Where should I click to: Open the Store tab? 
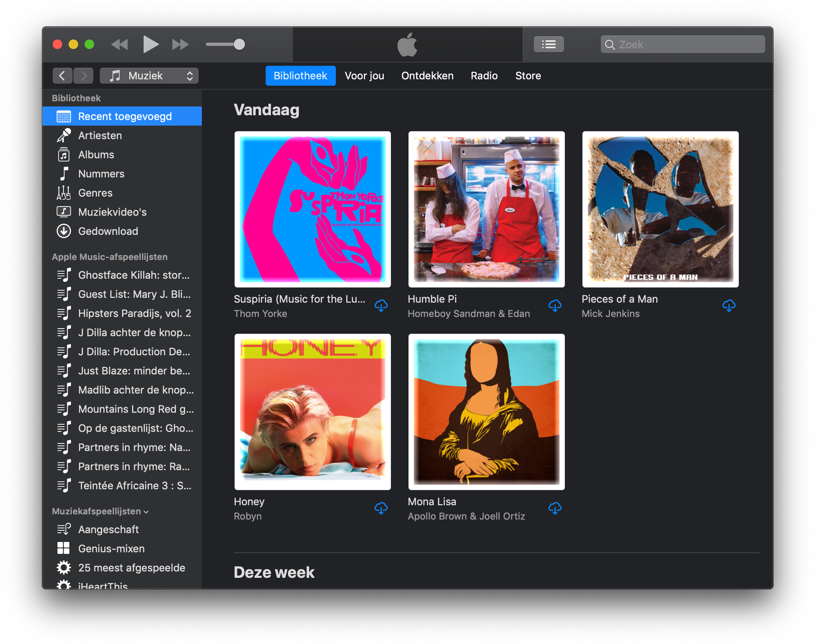point(528,76)
